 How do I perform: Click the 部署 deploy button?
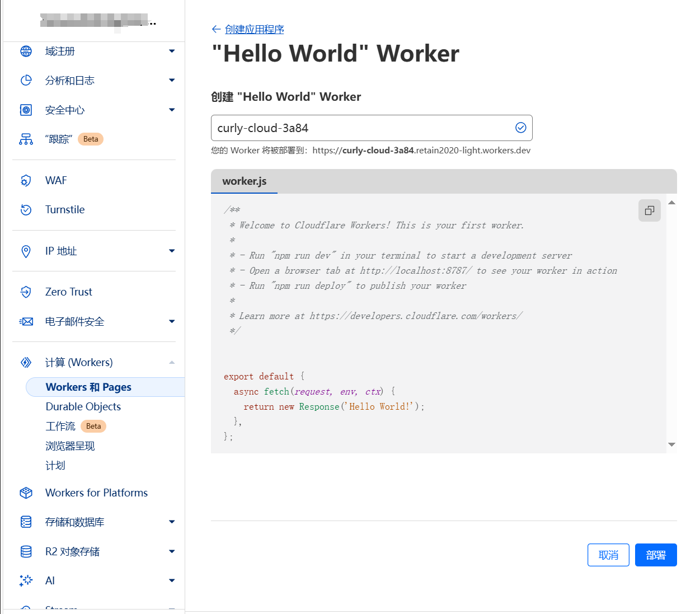[655, 555]
